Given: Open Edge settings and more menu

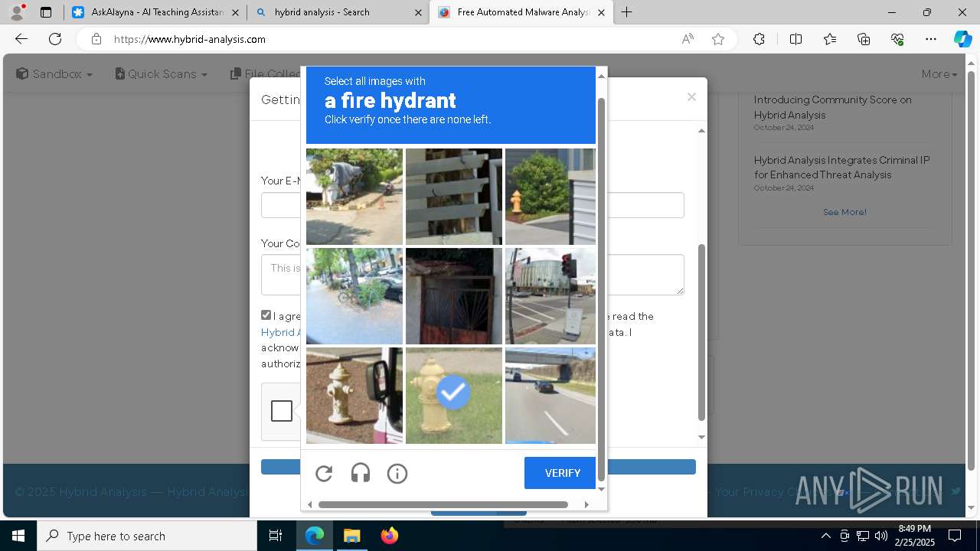Looking at the screenshot, I should point(931,39).
